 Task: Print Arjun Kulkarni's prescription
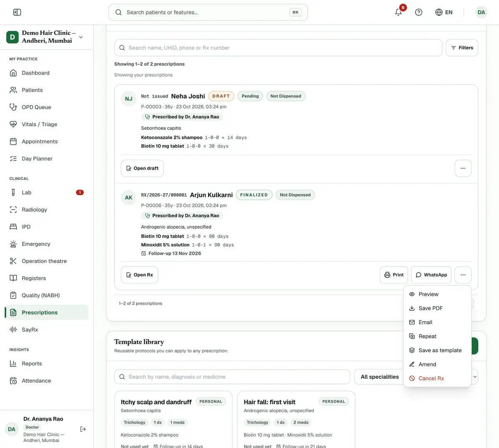(394, 275)
